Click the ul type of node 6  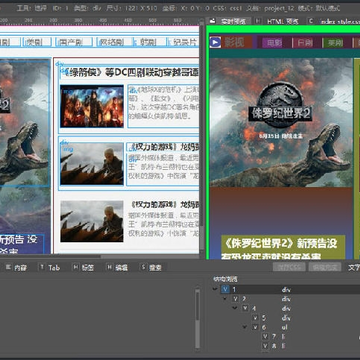284,327
